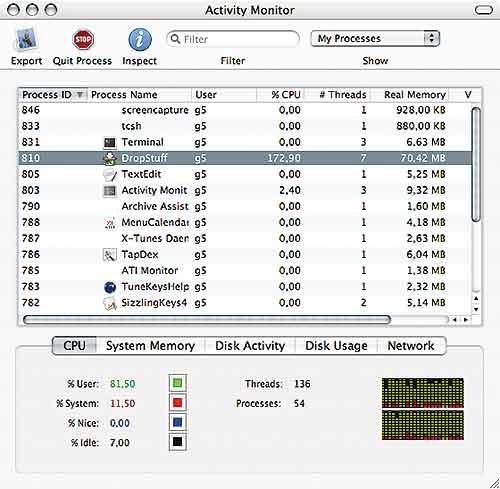Click the vertical scrollbar up arrow
This screenshot has width=500, height=489.
point(476,299)
